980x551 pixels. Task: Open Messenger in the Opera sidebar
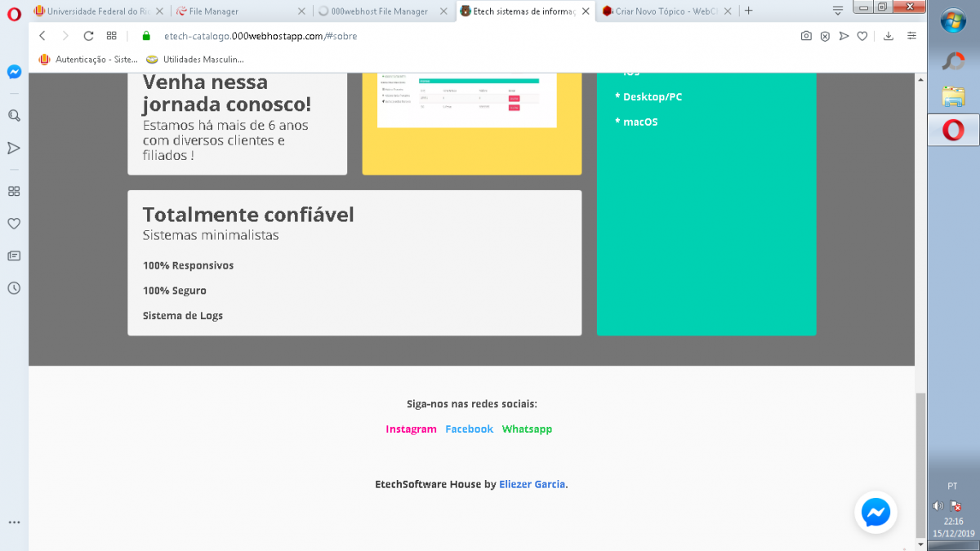(x=14, y=72)
